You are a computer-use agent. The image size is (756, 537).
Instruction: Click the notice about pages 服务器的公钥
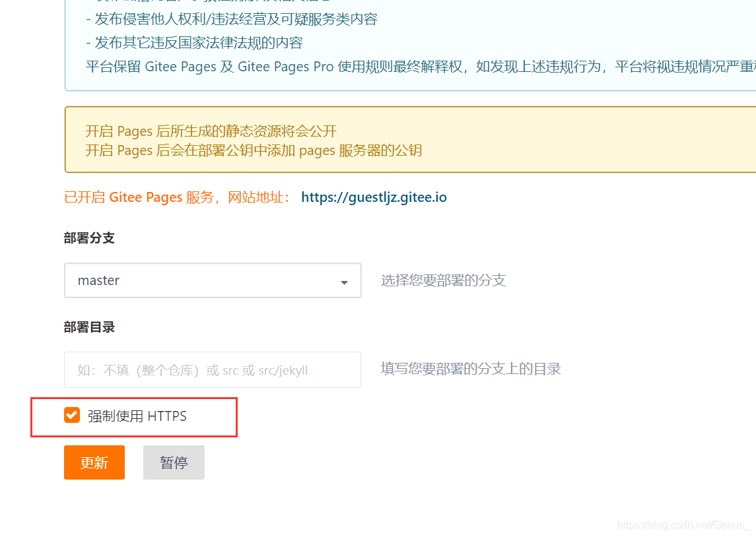(254, 150)
